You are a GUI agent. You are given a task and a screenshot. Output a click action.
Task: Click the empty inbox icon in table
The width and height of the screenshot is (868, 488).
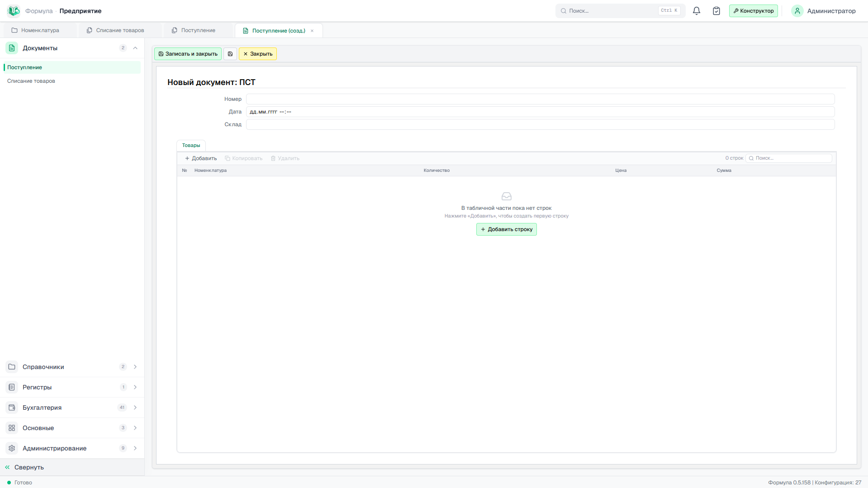pyautogui.click(x=507, y=196)
